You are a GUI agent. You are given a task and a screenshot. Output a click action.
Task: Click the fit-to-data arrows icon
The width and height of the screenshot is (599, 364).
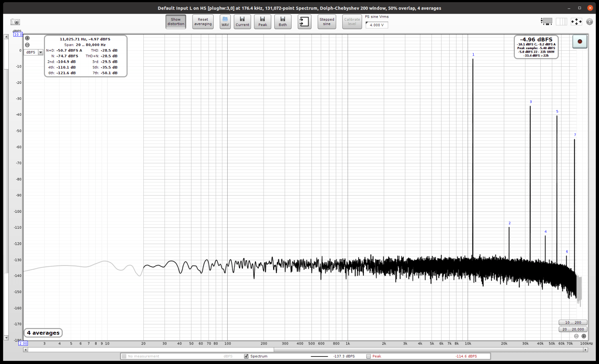576,22
